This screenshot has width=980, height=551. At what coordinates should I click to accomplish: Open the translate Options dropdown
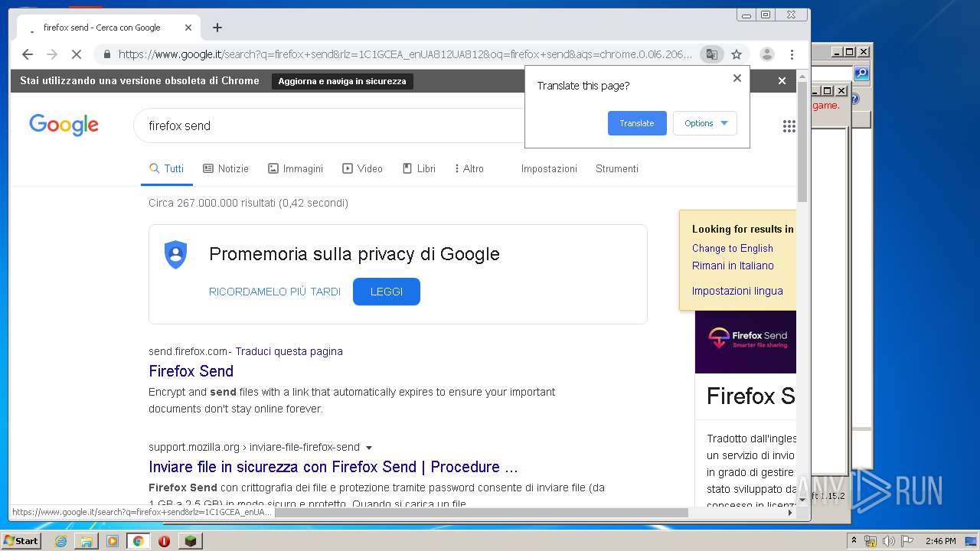(705, 123)
